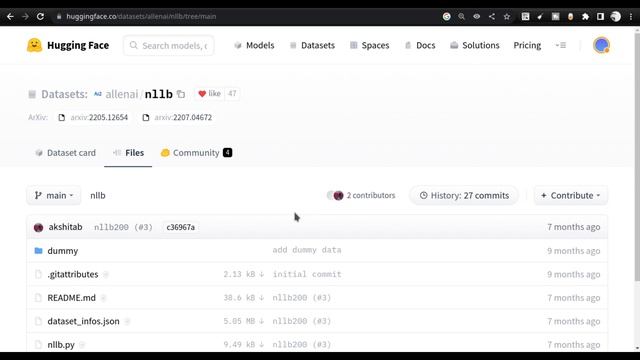Open the browser three-dot menu

point(631,16)
